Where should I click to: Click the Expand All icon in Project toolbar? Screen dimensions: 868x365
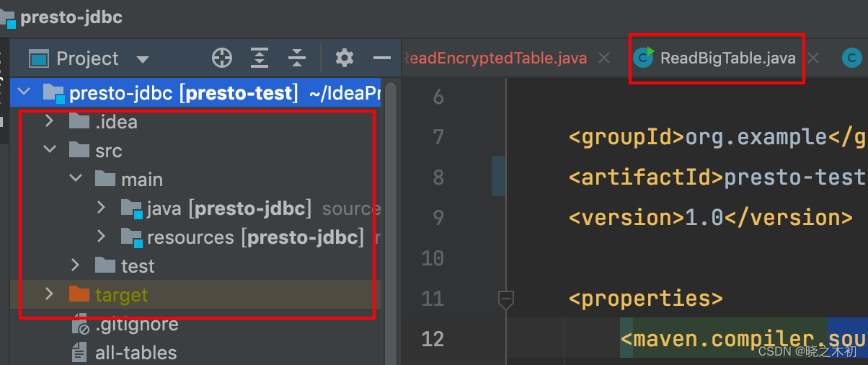pyautogui.click(x=260, y=58)
